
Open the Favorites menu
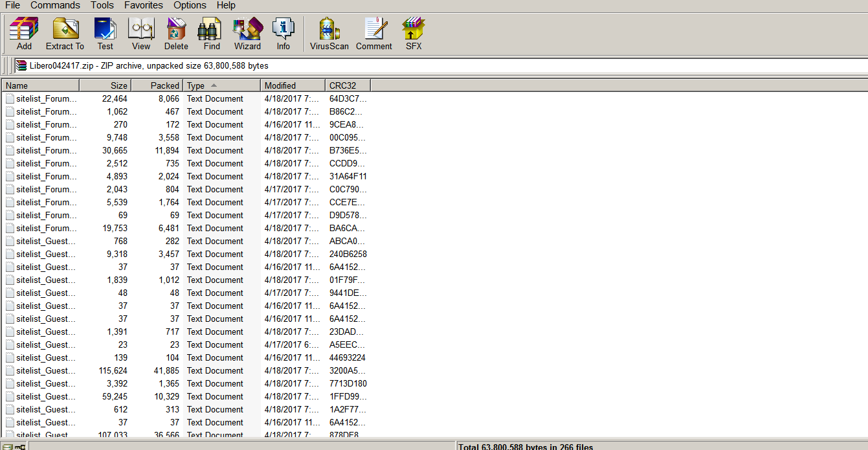[143, 5]
